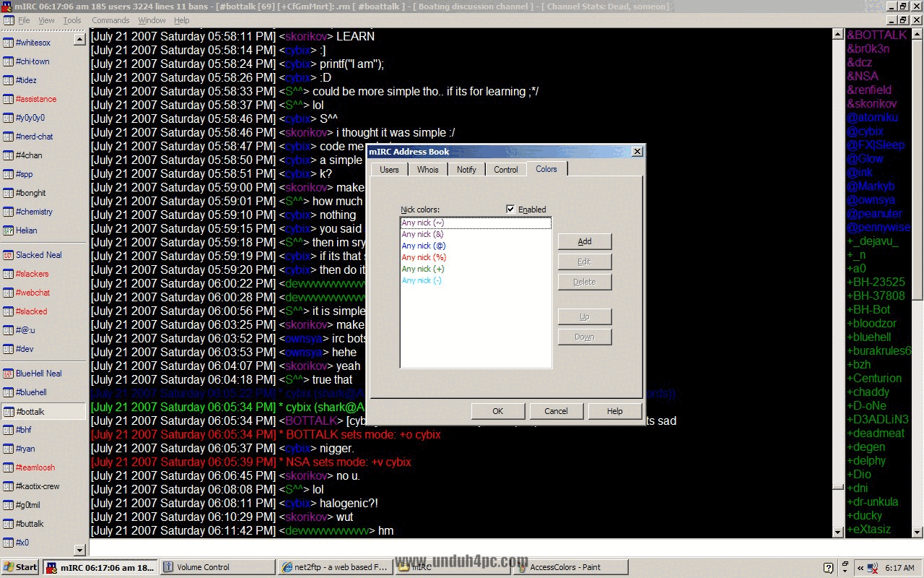Switch to #whitesox channel in switchbar

pos(43,43)
